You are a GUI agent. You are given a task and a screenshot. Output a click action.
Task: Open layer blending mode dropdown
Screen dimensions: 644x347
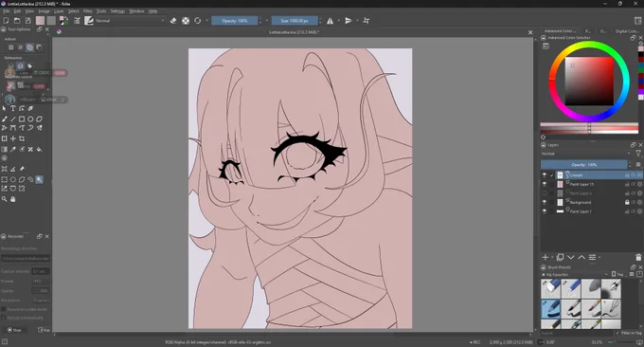click(x=586, y=154)
